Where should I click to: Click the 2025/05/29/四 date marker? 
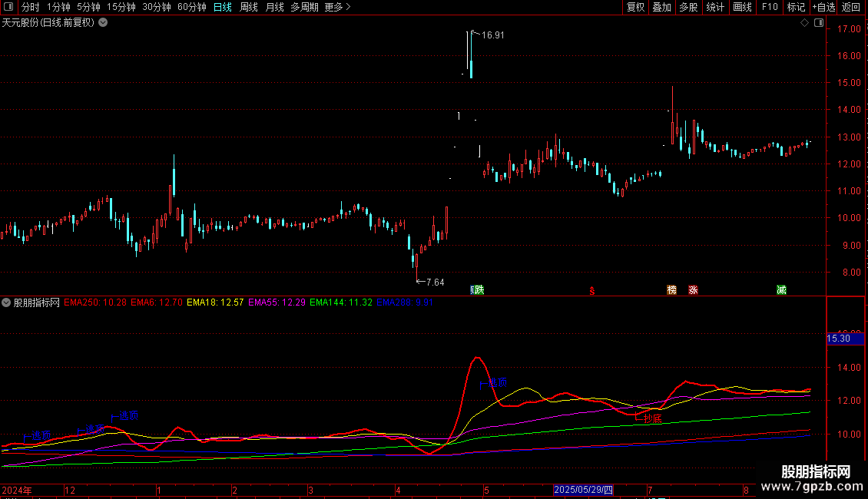(x=584, y=490)
